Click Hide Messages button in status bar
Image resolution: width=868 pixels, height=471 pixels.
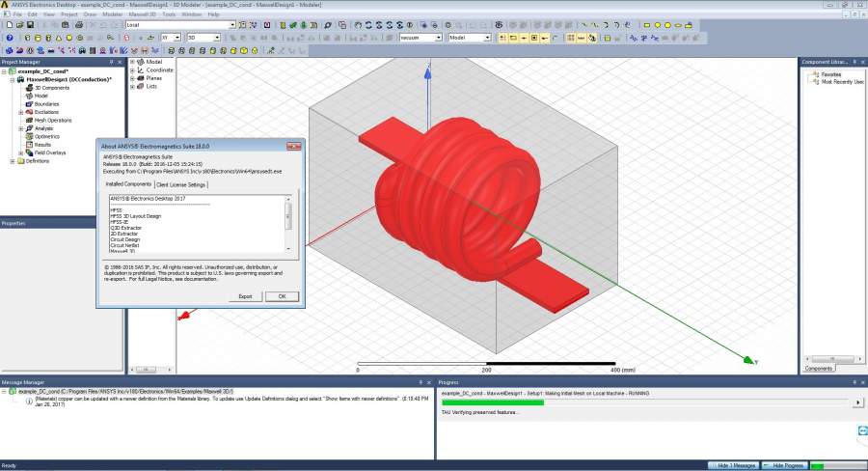[x=734, y=465]
